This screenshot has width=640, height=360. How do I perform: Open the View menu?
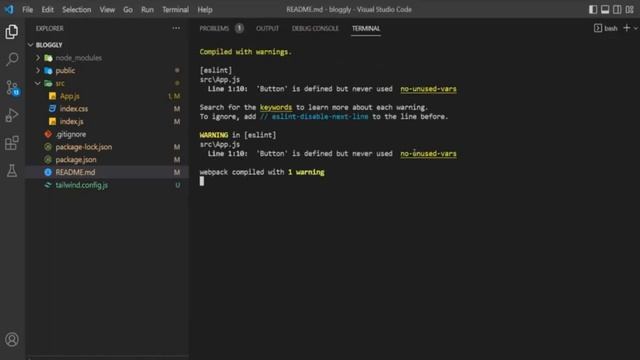tap(107, 9)
